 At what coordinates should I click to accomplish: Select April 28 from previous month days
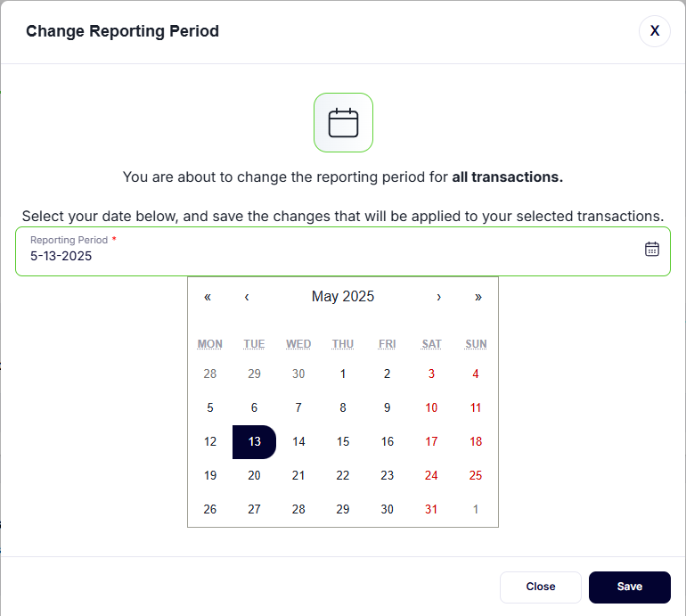(210, 374)
